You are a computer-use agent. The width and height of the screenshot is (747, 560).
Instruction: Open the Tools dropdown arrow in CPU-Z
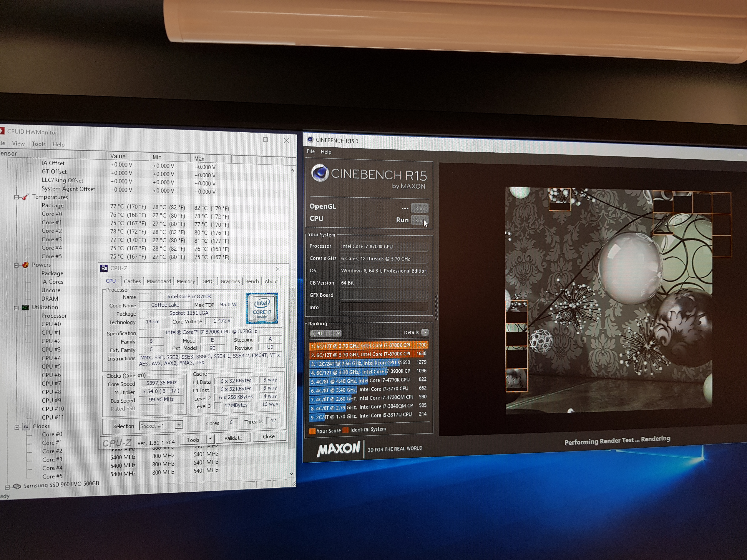tap(210, 439)
